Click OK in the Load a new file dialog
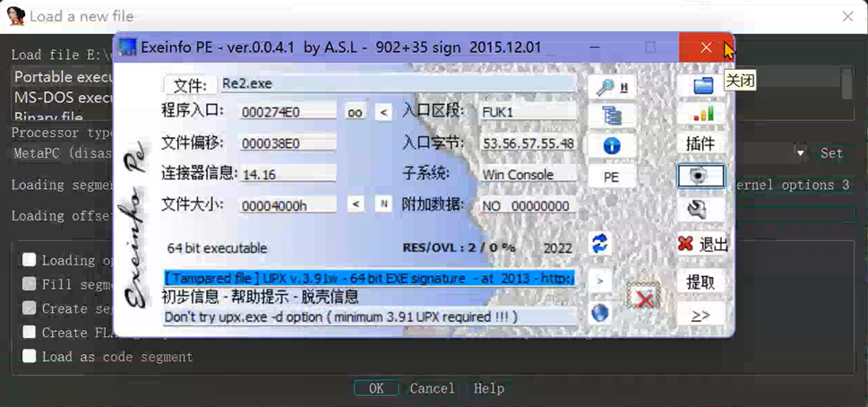This screenshot has height=407, width=868. pyautogui.click(x=376, y=388)
